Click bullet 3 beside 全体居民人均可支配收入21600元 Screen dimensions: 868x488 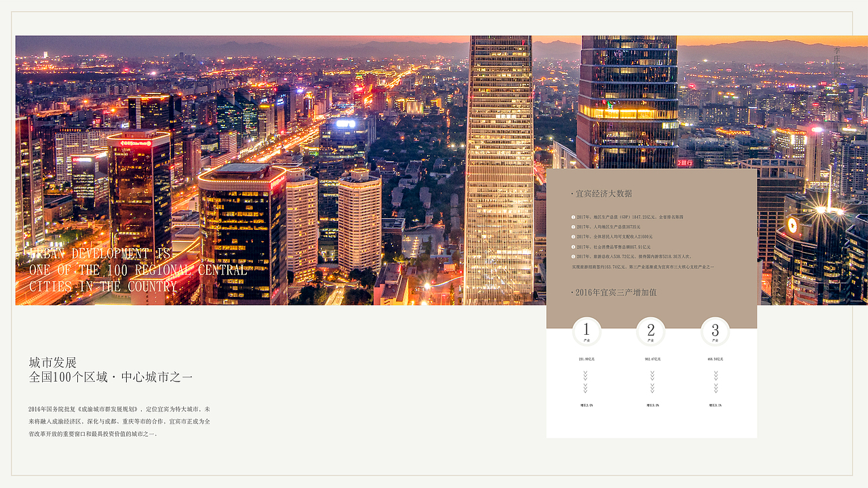573,237
